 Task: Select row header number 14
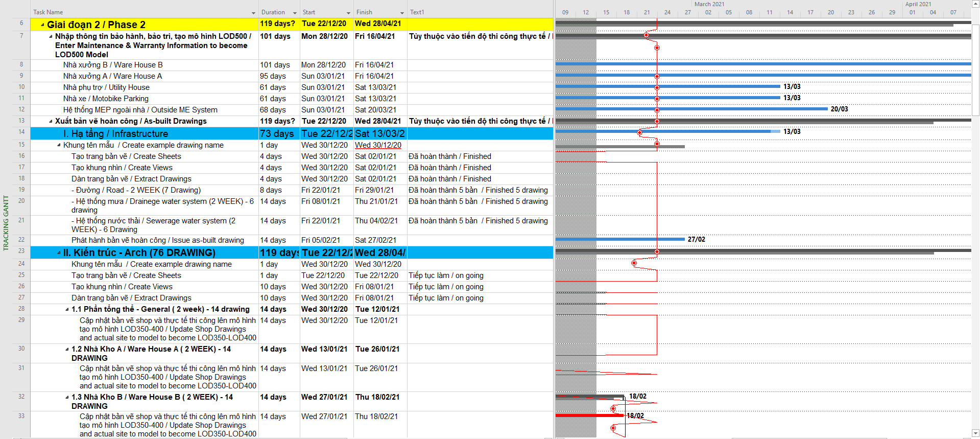21,132
